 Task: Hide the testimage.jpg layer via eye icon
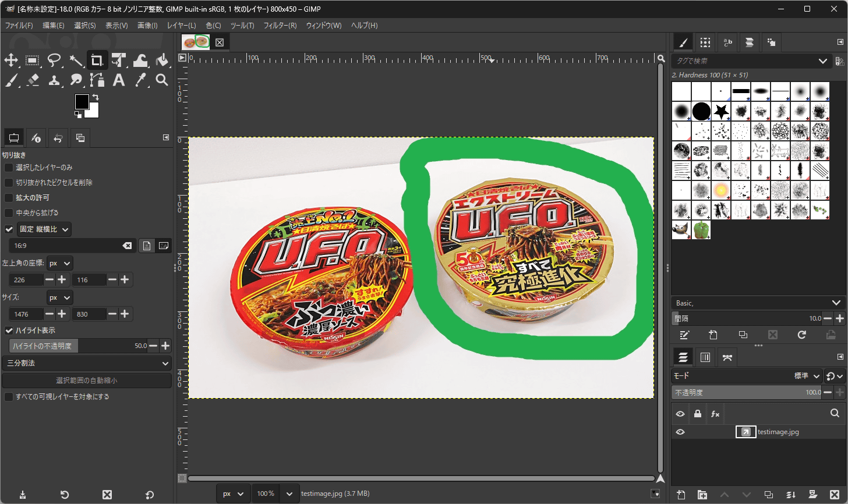(680, 432)
